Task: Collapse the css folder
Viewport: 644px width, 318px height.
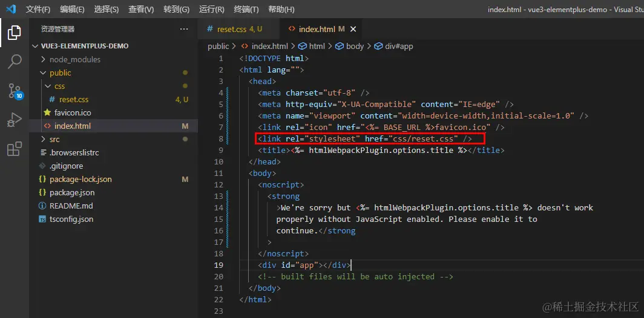Action: 114,86
